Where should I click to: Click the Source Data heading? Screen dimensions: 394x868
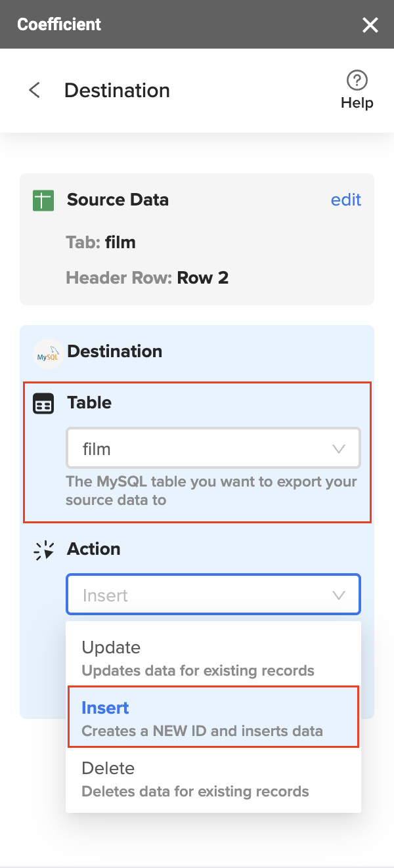point(118,200)
